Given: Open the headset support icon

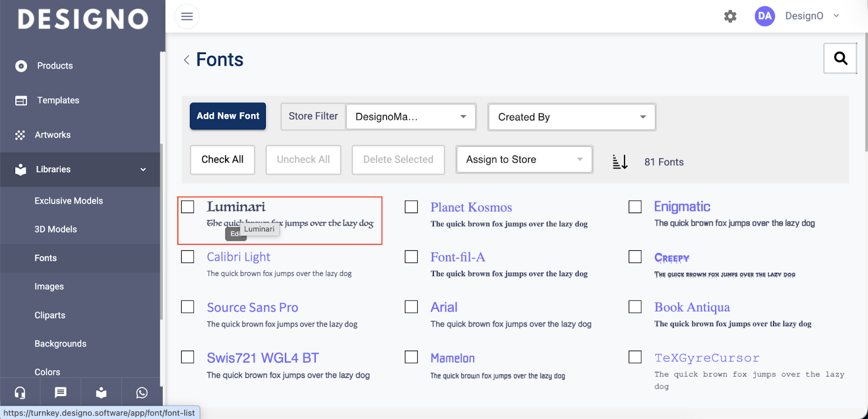Looking at the screenshot, I should pyautogui.click(x=20, y=392).
